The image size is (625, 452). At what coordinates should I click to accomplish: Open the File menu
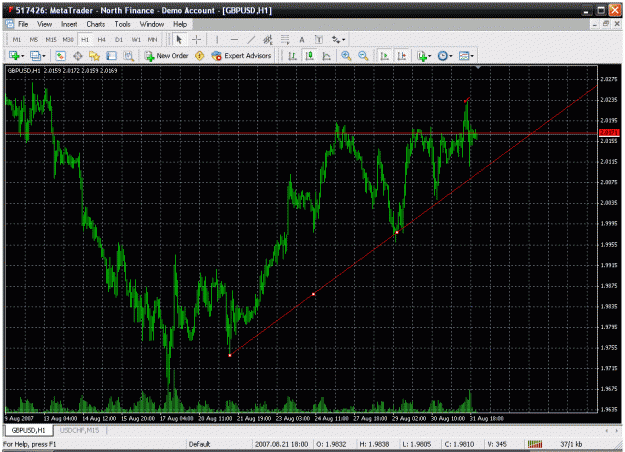[23, 24]
